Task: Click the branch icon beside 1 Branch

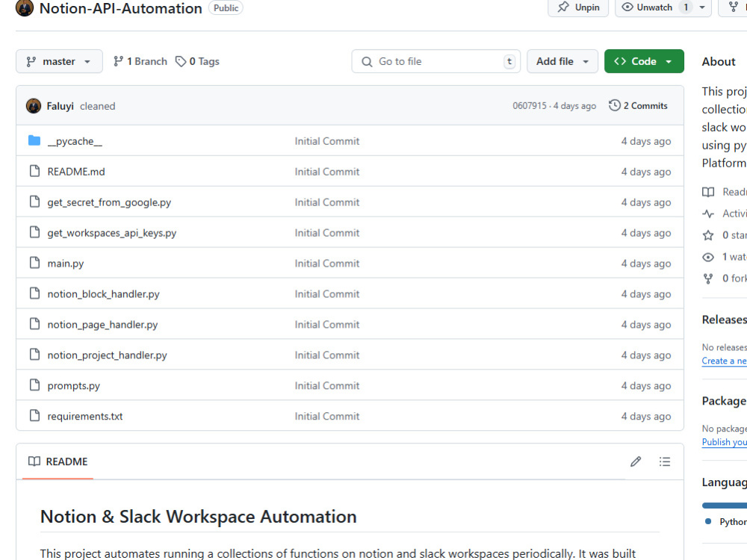Action: coord(118,61)
